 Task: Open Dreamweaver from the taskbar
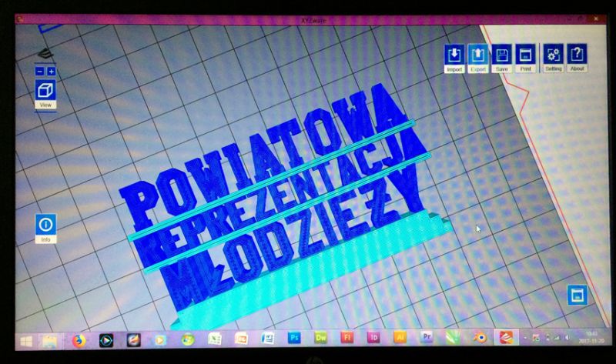click(x=320, y=337)
